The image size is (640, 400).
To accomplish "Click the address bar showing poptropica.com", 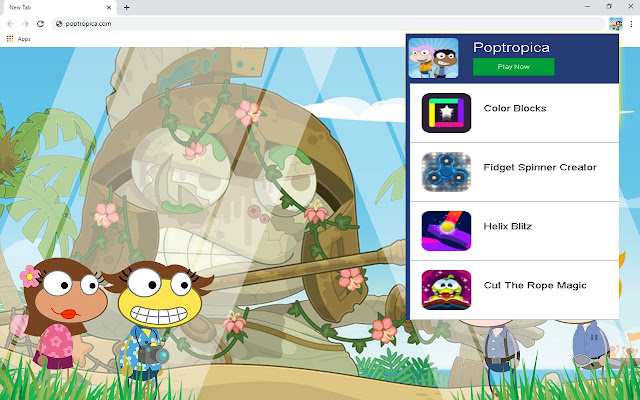I will [x=329, y=24].
